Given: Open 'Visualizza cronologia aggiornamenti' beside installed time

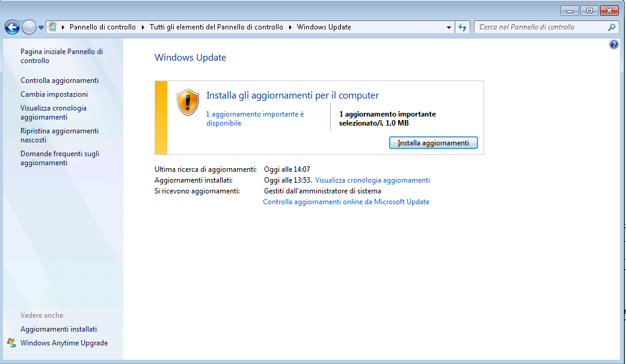Looking at the screenshot, I should (372, 180).
